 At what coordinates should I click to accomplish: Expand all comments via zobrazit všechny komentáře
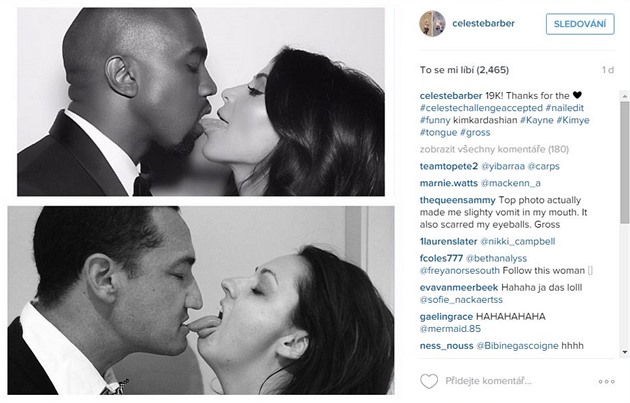coord(494,149)
